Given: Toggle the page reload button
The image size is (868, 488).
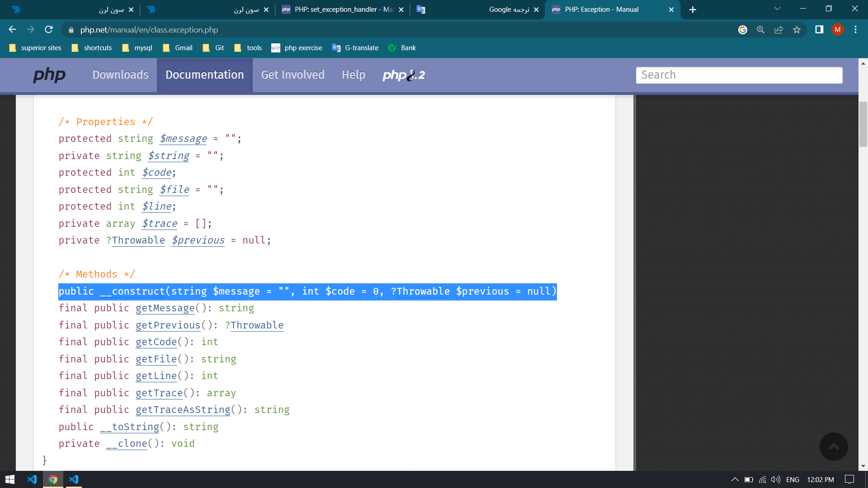Looking at the screenshot, I should click(48, 30).
